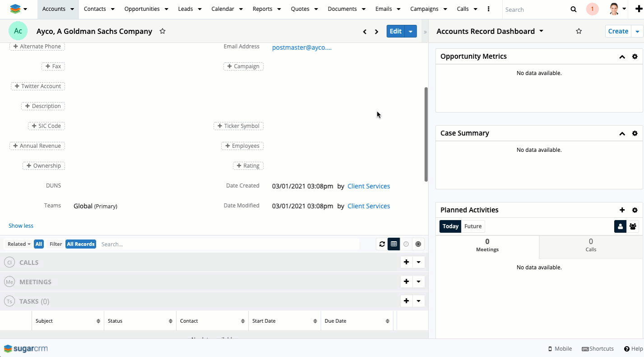Screen dimensions: 644x357
Task: Click the sugarcrm footer logo
Action: (26, 348)
